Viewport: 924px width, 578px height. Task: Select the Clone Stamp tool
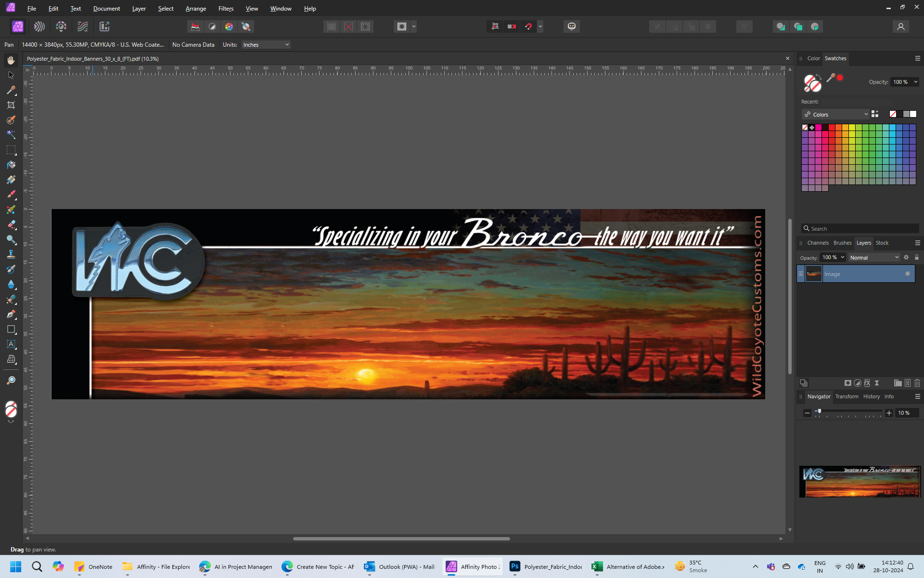[11, 254]
